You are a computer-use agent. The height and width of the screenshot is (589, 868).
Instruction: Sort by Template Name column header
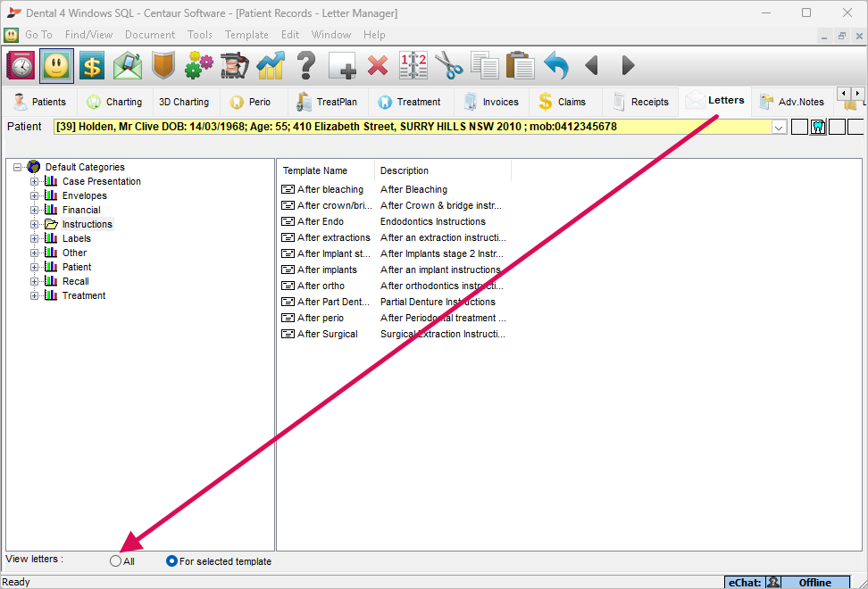point(325,170)
